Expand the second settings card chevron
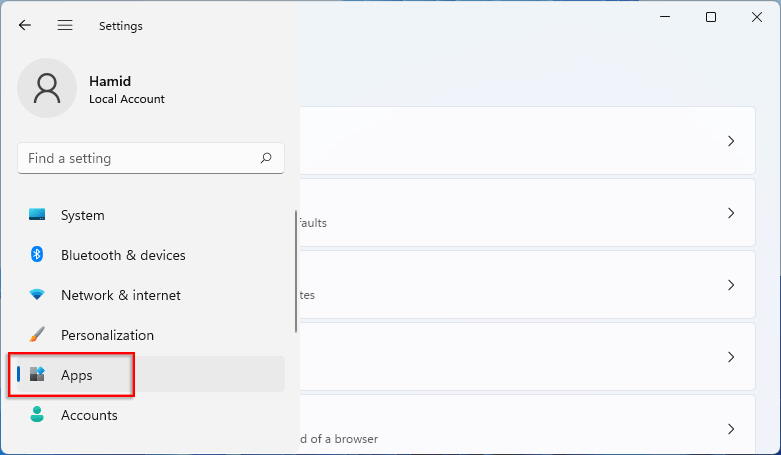This screenshot has height=455, width=781. (x=731, y=213)
